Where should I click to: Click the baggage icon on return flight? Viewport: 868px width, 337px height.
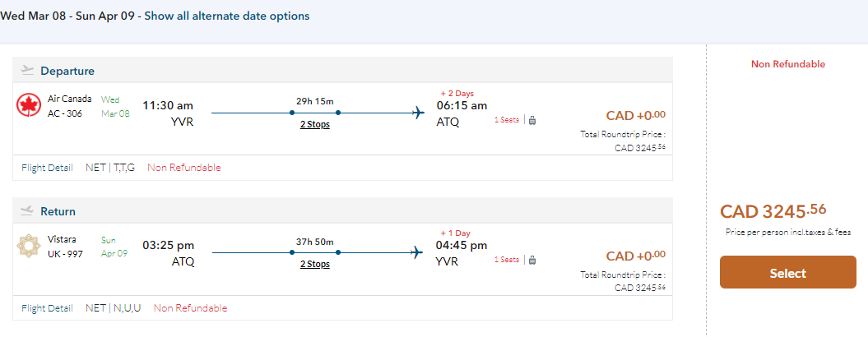pyautogui.click(x=532, y=261)
